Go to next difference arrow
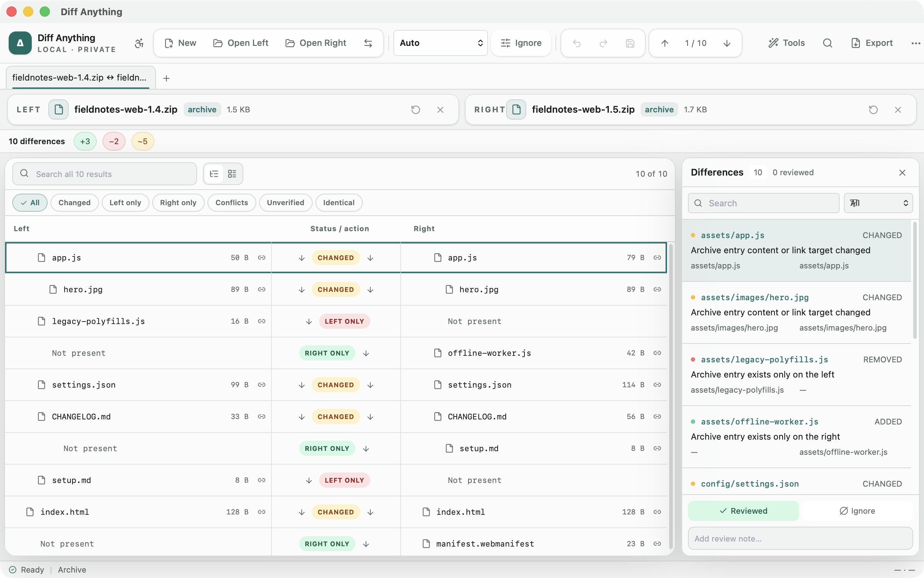Screen dimensions: 924x578 point(727,43)
